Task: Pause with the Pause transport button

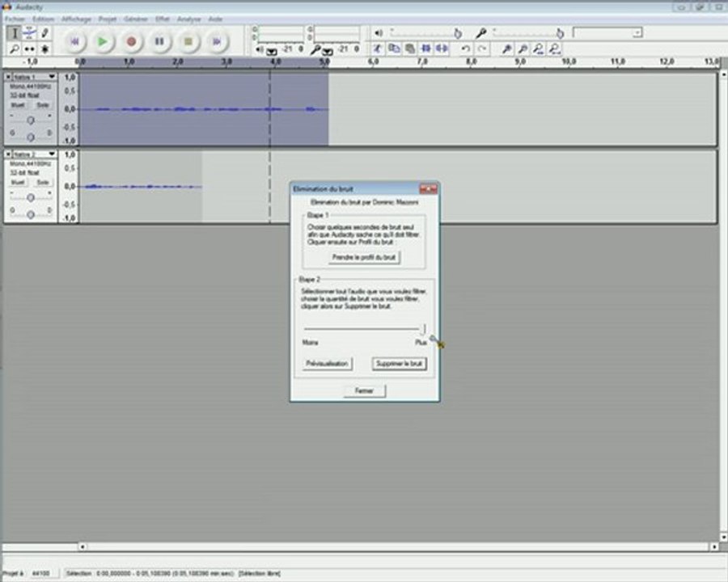Action: pos(159,41)
